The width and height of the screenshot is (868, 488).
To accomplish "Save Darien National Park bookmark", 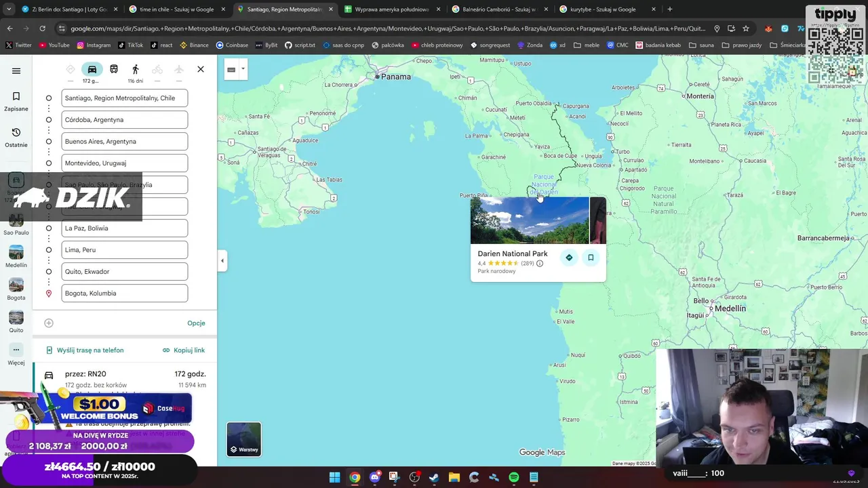I will click(x=591, y=258).
